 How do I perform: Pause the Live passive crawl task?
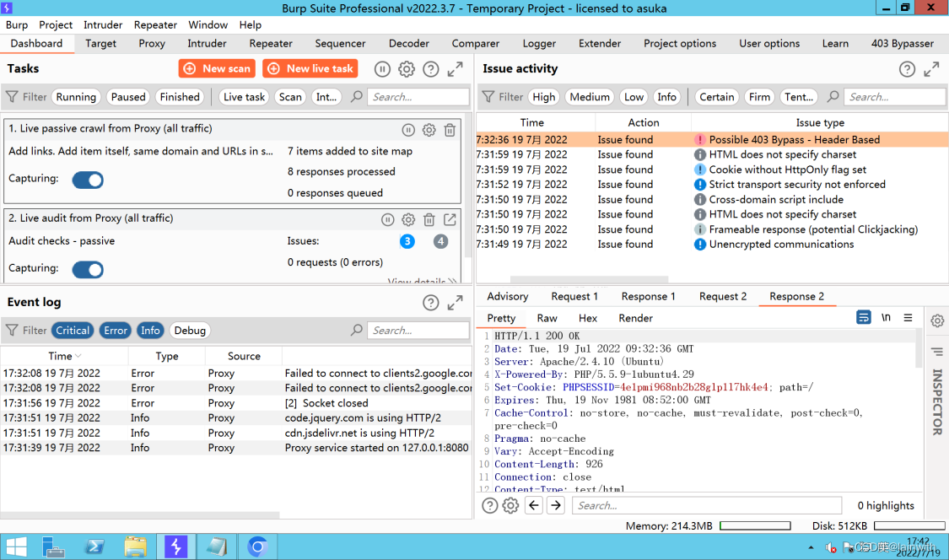(408, 130)
